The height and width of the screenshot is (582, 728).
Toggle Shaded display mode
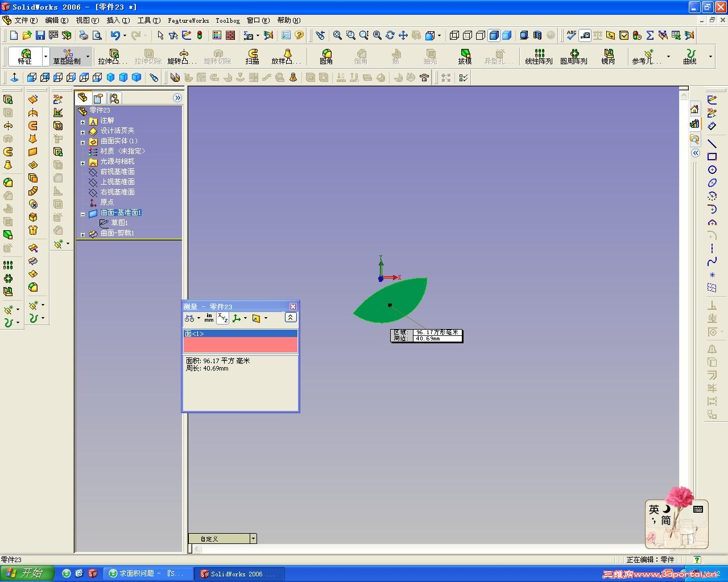click(x=507, y=35)
